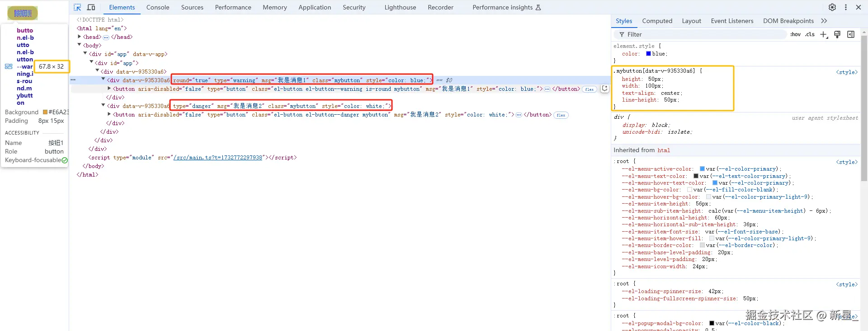868x331 pixels.
Task: Collapse the div id app data-v-app node
Action: point(85,53)
